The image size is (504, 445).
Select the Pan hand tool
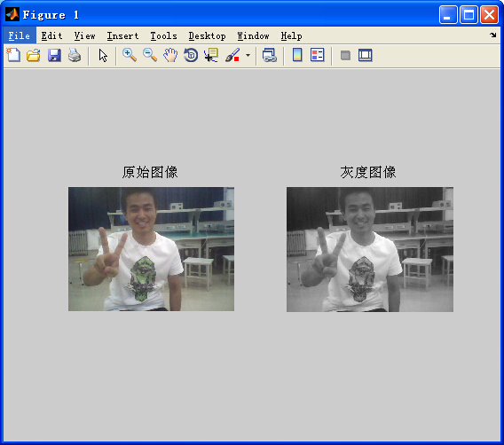[x=170, y=55]
